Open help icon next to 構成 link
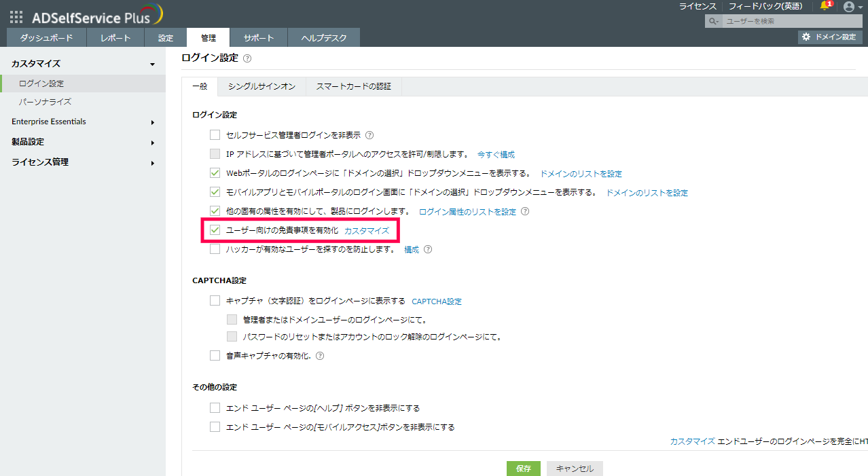868x476 pixels. click(428, 249)
